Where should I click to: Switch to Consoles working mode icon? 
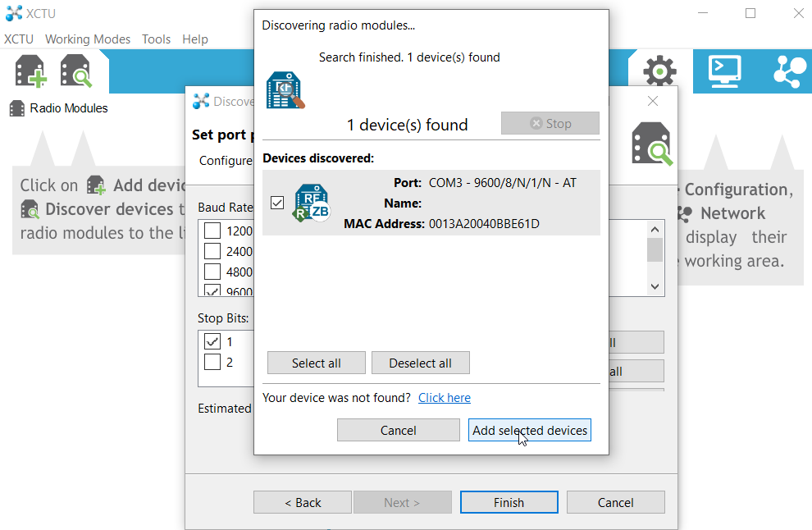(x=724, y=71)
